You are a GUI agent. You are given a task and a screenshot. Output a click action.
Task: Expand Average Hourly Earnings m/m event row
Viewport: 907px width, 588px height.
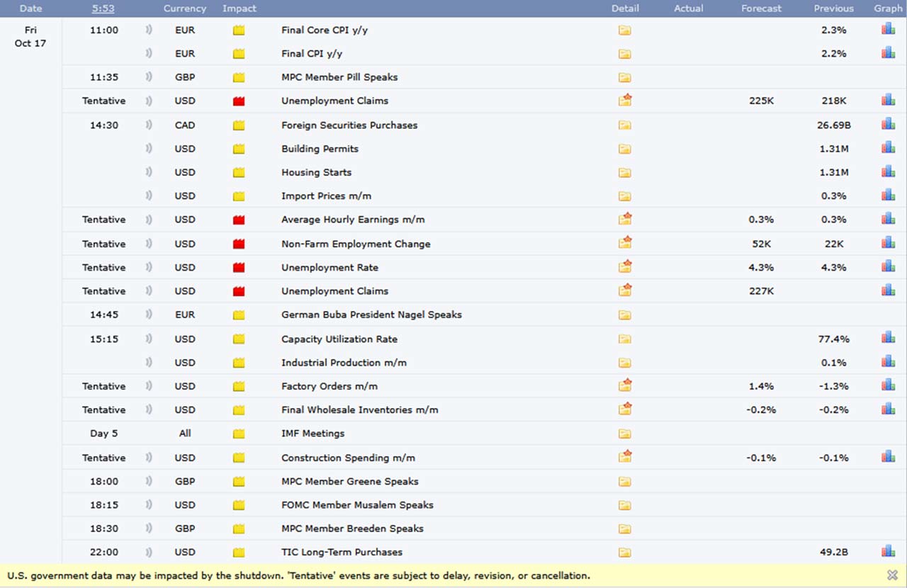coord(353,220)
